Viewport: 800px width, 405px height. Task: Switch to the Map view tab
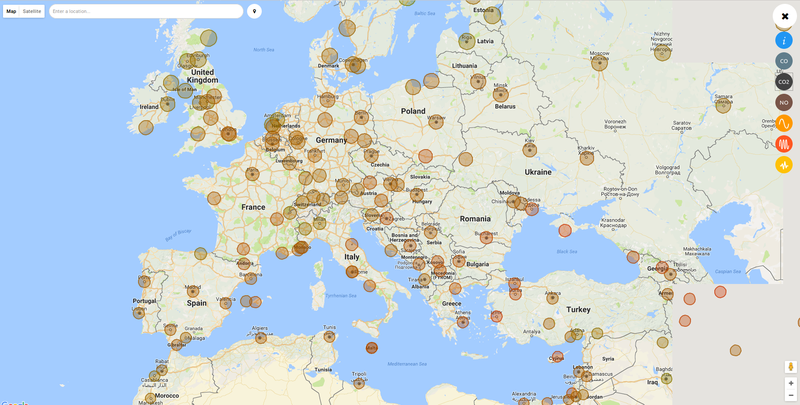(11, 11)
